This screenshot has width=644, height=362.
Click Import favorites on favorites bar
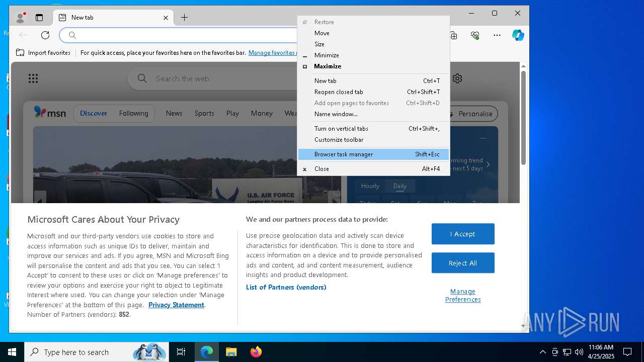click(43, 53)
